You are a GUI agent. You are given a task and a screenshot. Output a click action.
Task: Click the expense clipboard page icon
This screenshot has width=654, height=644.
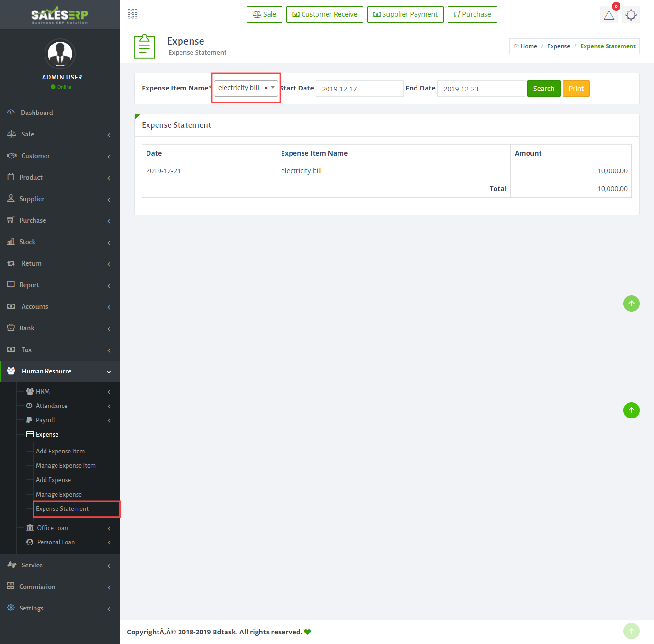pos(144,46)
